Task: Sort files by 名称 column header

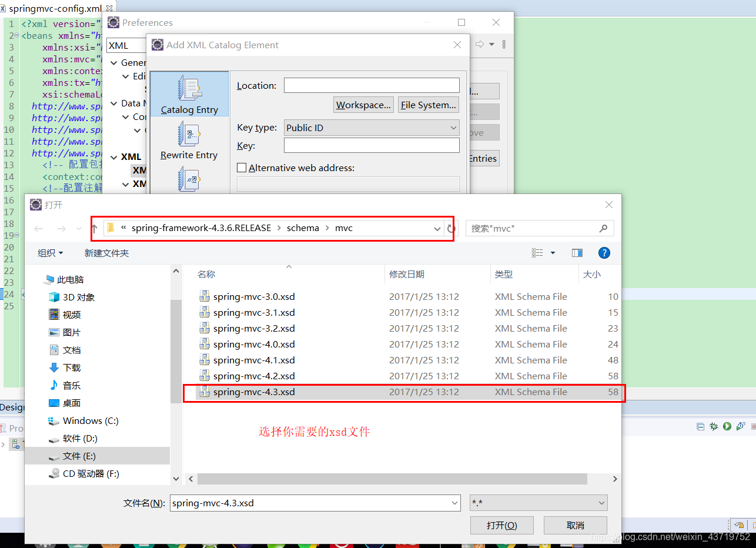Action: pos(206,275)
